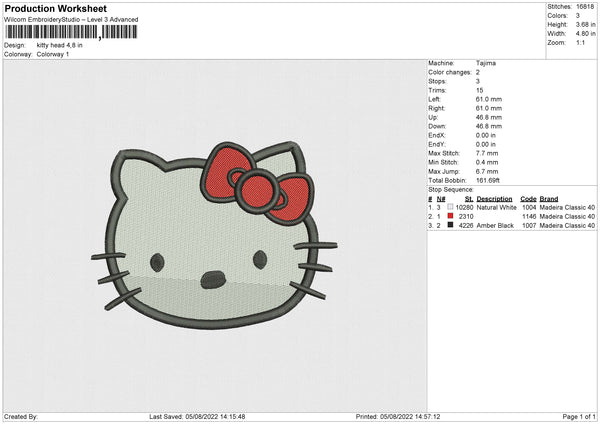Screen dimensions: 600x424
Task: Click the Last Saved timestamp "05/08/2022 14:15:48"
Action: pos(215,416)
